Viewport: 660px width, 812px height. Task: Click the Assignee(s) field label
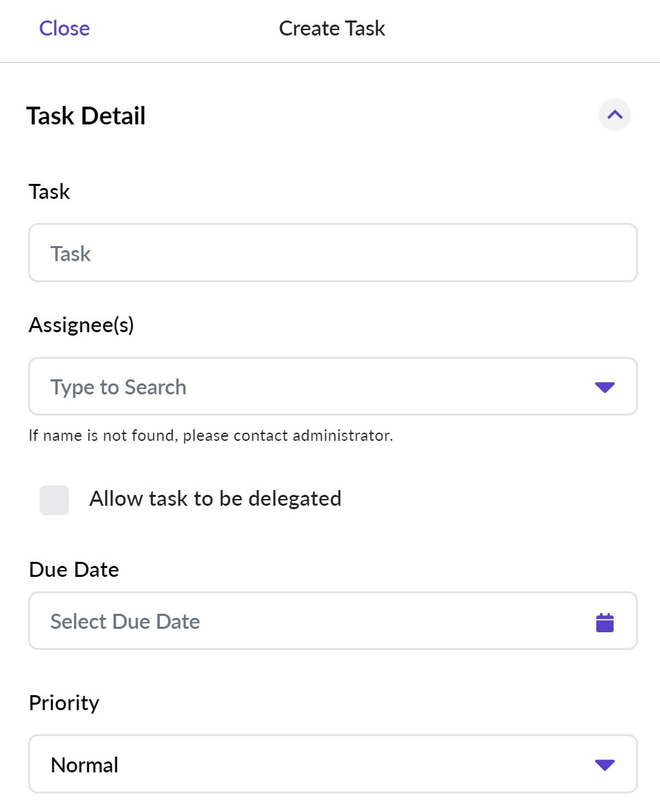pyautogui.click(x=81, y=325)
